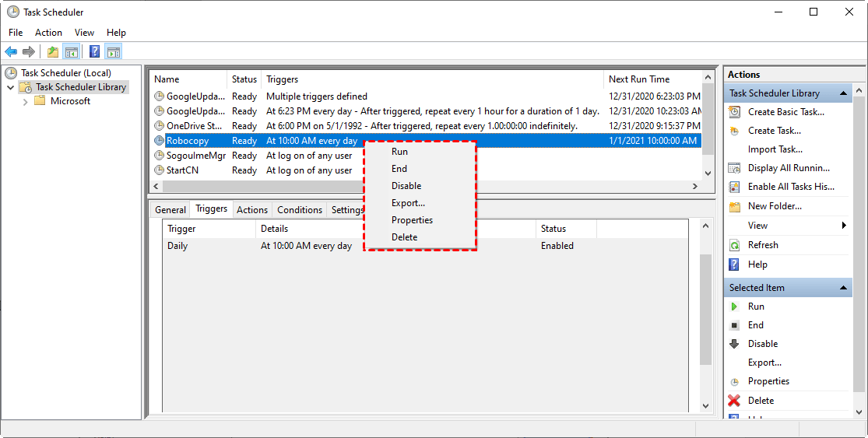Click Export... under Selected Item

(764, 363)
